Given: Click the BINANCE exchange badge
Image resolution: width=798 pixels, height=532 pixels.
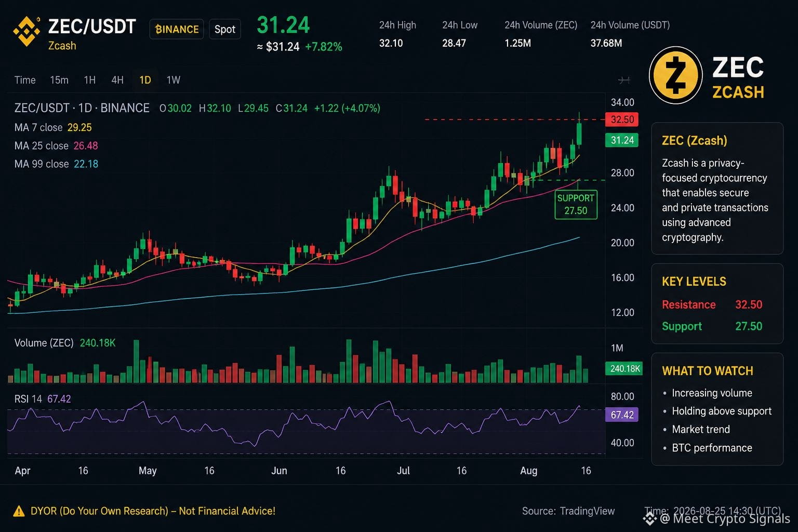Looking at the screenshot, I should tap(177, 29).
